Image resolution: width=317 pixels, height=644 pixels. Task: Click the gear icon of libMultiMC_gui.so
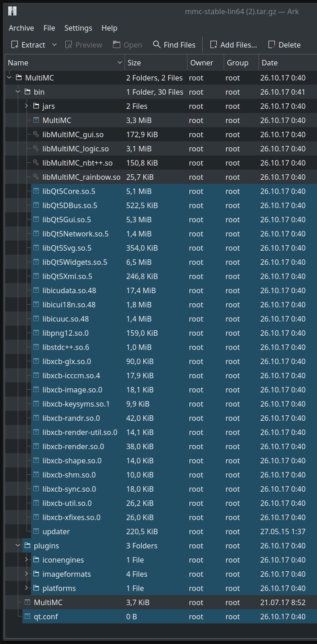click(36, 134)
